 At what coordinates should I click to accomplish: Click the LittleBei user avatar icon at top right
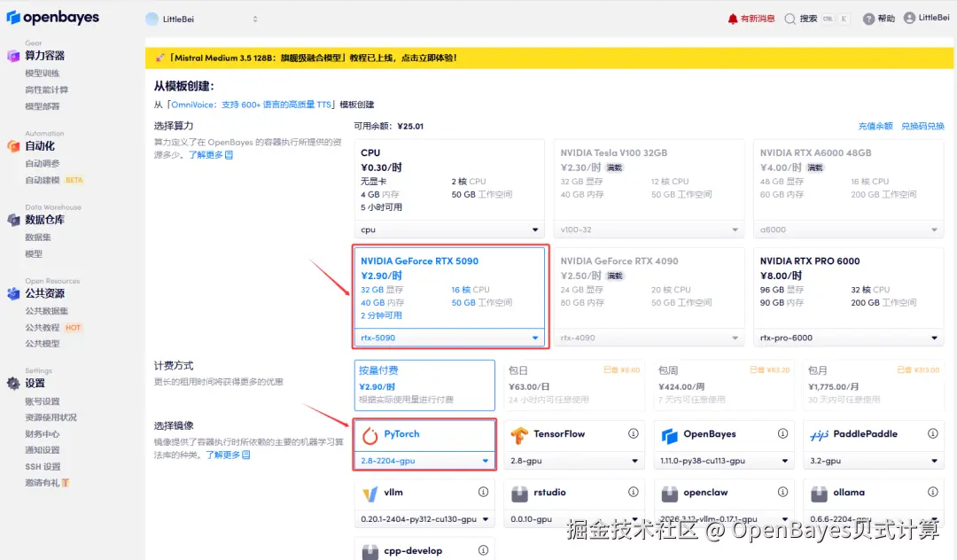pyautogui.click(x=909, y=18)
